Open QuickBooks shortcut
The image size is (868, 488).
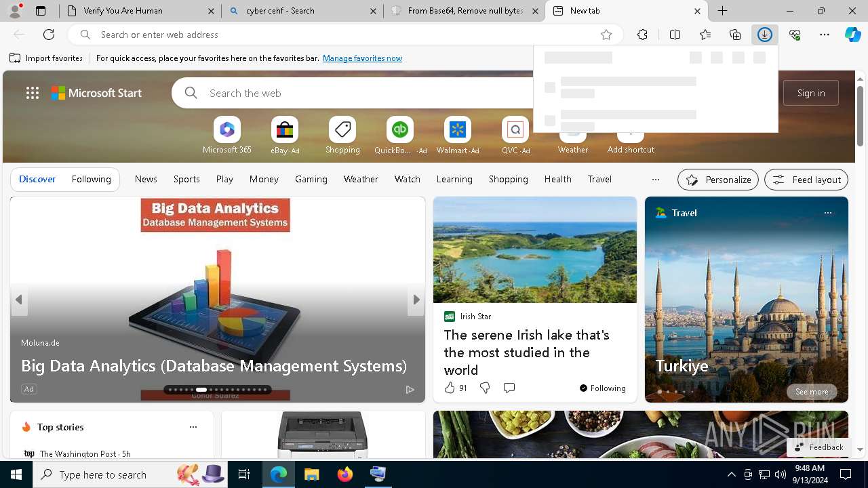[400, 135]
